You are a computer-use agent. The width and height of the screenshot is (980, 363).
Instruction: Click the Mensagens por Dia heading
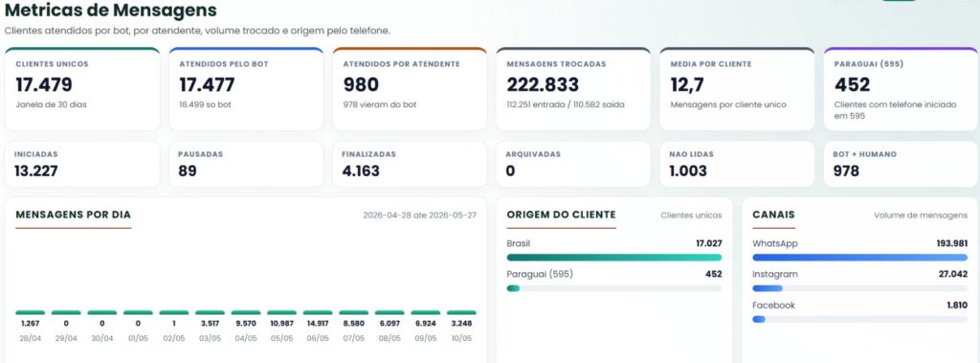73,215
